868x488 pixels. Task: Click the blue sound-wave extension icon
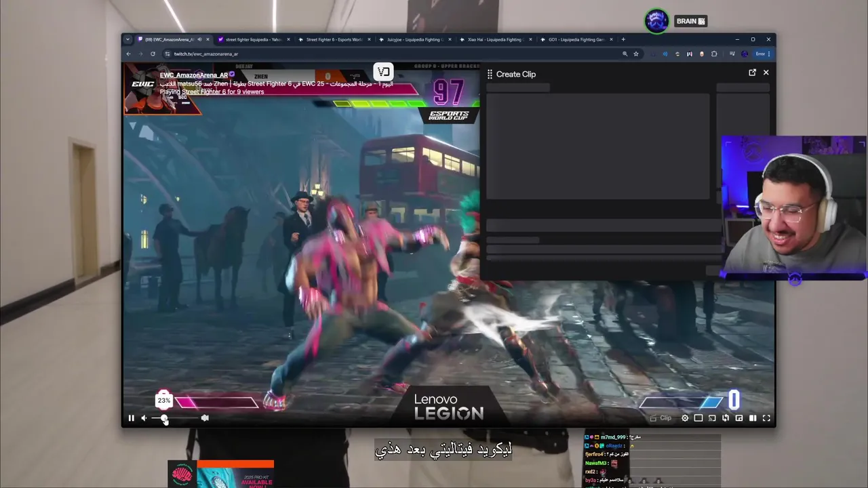pyautogui.click(x=665, y=54)
